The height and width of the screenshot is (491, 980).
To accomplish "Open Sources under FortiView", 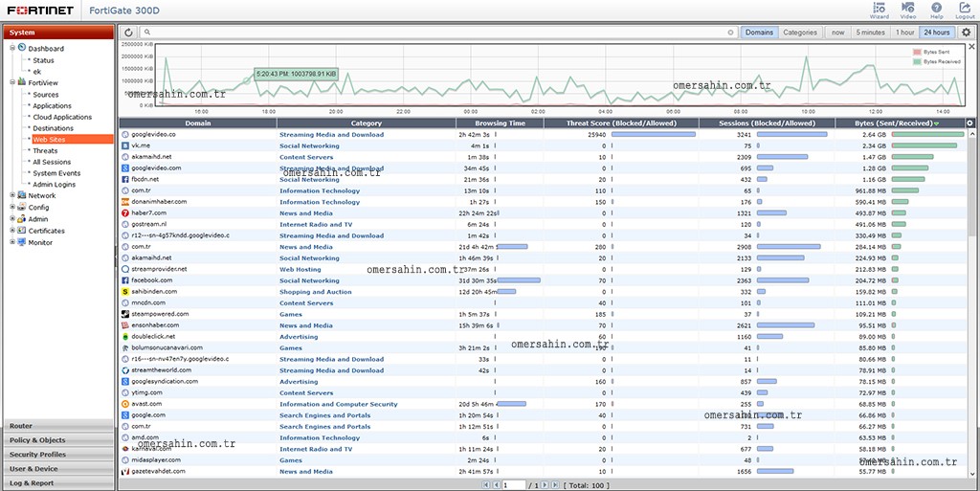I will (x=46, y=95).
